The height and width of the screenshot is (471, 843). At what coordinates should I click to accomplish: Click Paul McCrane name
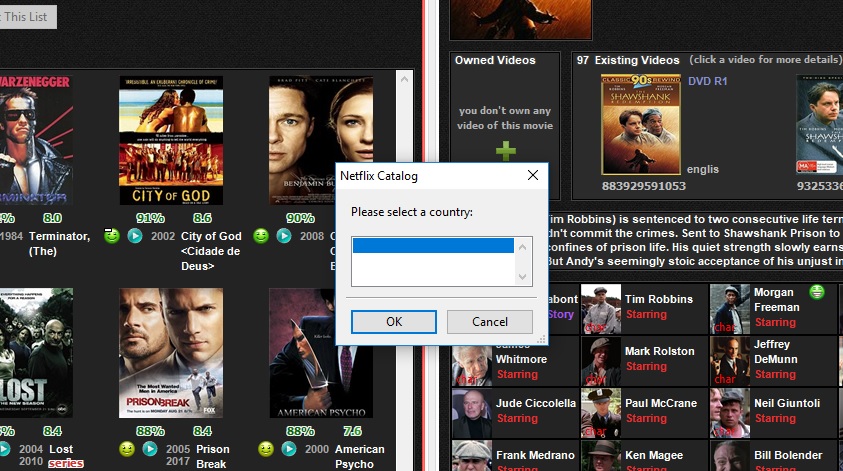click(x=661, y=403)
